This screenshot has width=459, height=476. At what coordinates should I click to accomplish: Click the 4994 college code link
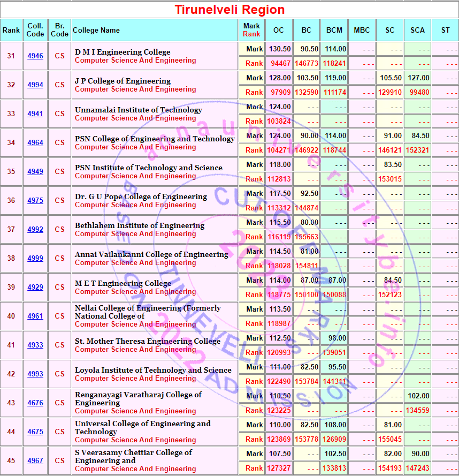tap(35, 85)
